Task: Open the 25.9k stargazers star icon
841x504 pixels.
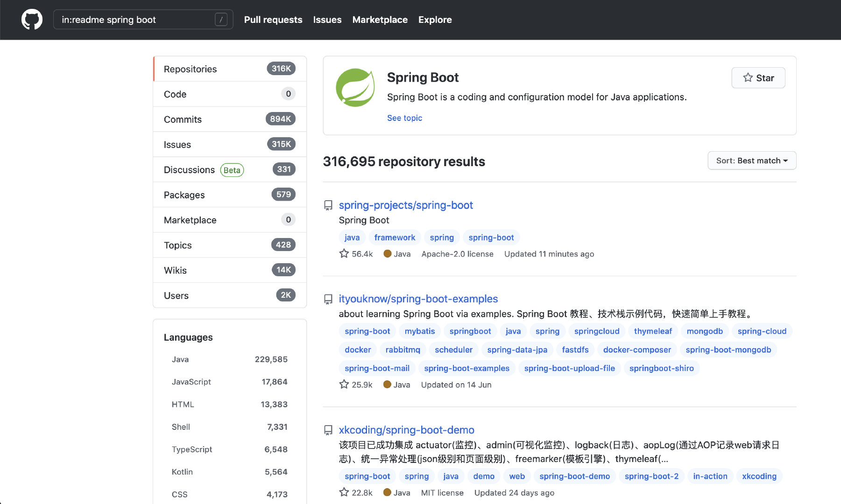Action: [x=344, y=384]
